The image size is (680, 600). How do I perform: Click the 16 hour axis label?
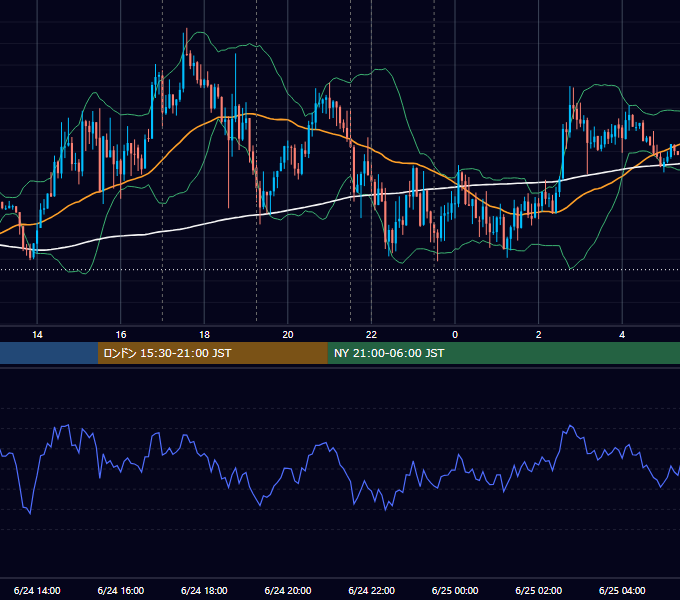coord(121,335)
